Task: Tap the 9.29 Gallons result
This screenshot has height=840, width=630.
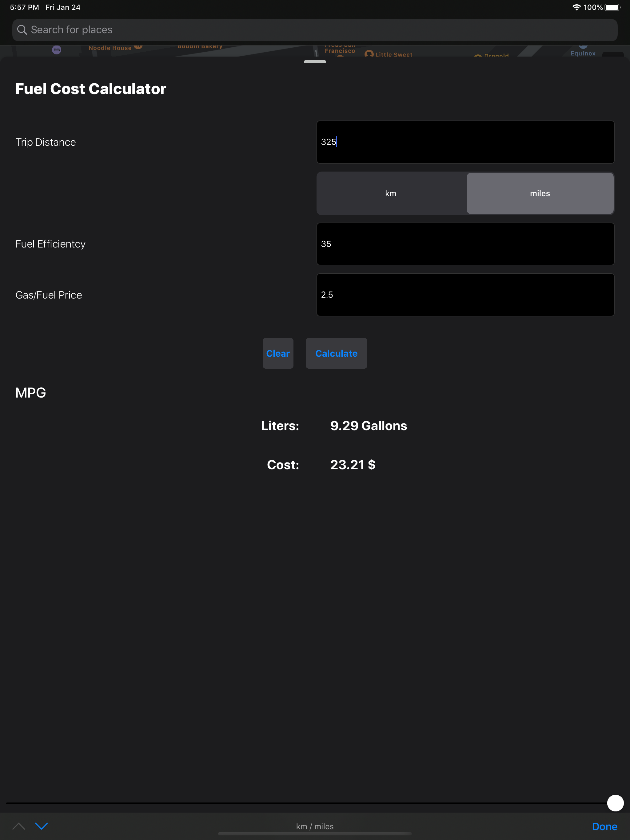Action: click(x=369, y=426)
